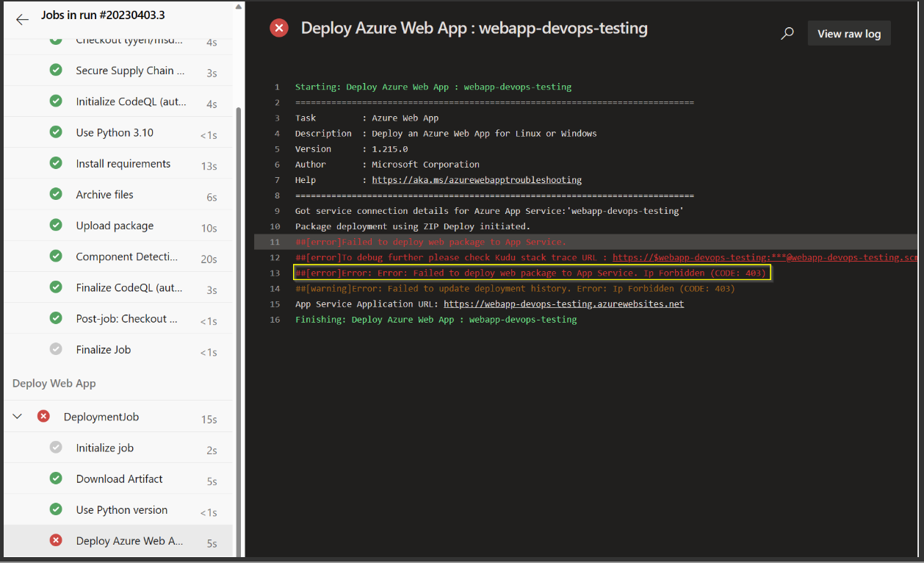Select the warning line about deployment history

point(515,288)
